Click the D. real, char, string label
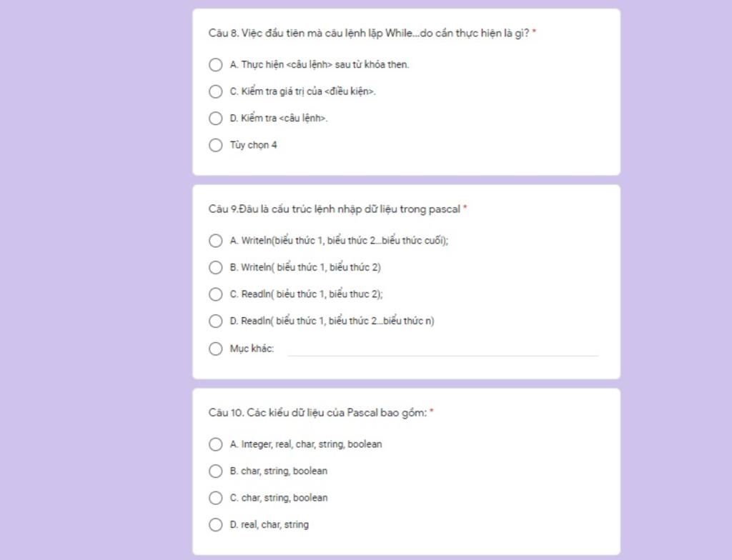Viewport: 732px width, 560px height. [x=269, y=524]
